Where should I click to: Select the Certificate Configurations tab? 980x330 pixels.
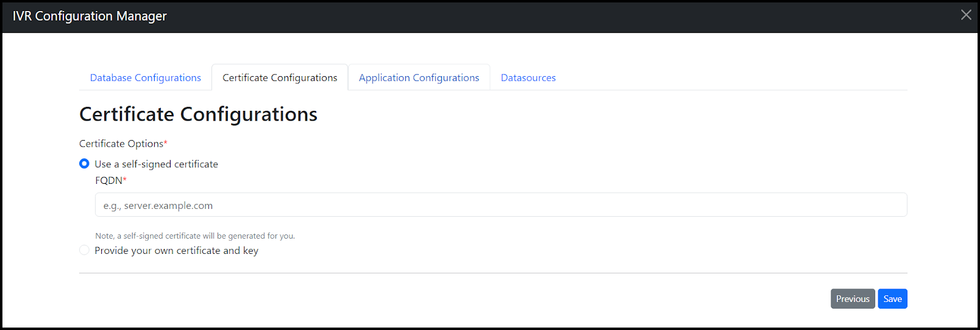(x=280, y=78)
